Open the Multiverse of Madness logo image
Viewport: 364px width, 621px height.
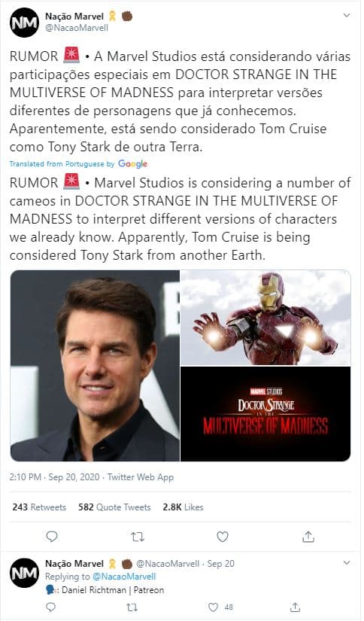(x=265, y=414)
